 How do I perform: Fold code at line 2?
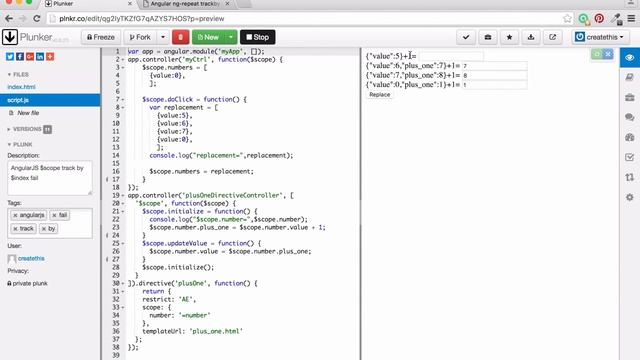(x=123, y=60)
